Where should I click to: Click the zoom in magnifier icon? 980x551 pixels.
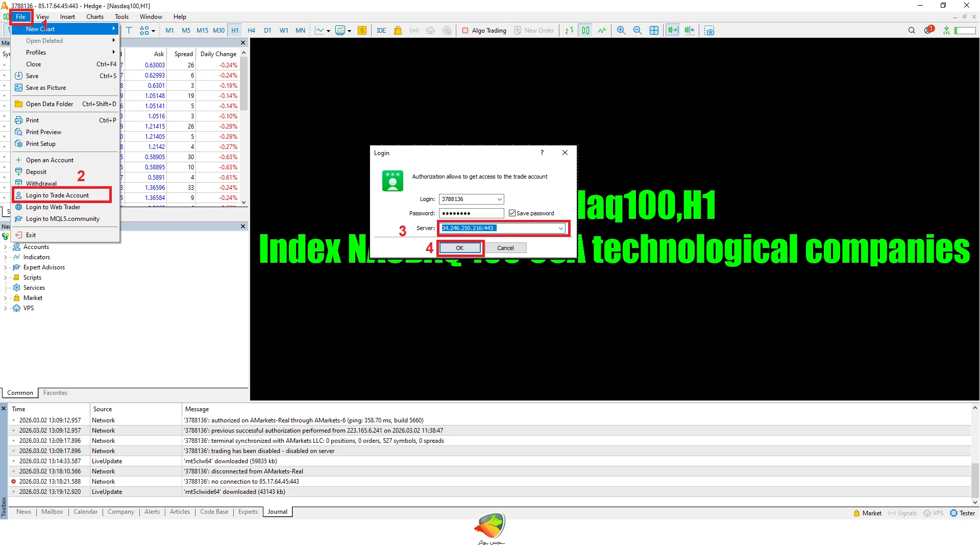point(621,31)
